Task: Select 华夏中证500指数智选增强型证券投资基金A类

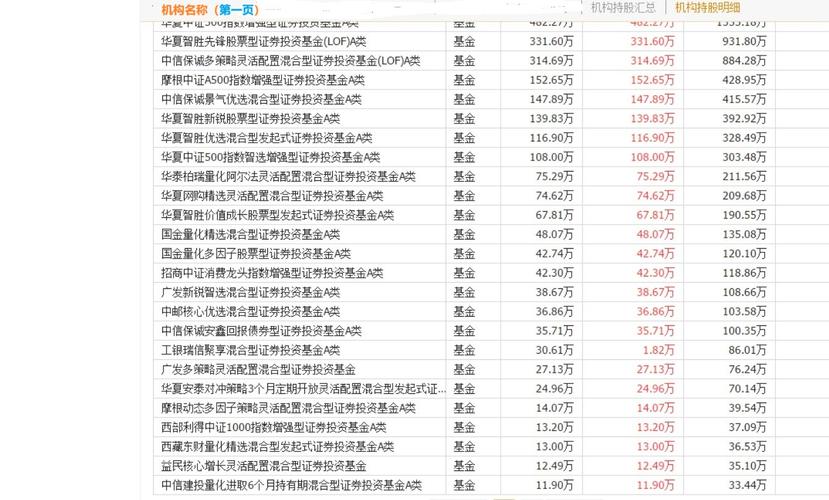Action: click(271, 157)
